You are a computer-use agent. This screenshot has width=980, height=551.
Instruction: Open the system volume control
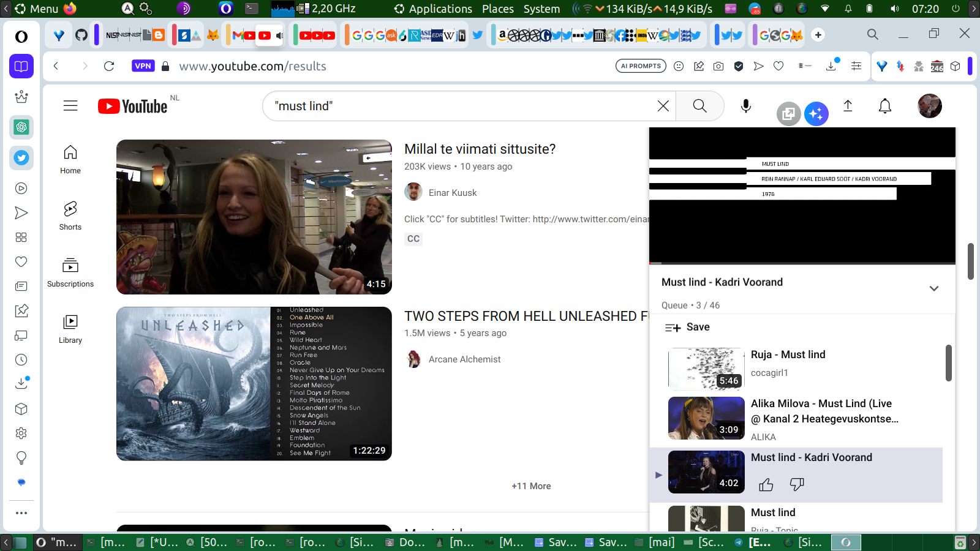(x=895, y=9)
